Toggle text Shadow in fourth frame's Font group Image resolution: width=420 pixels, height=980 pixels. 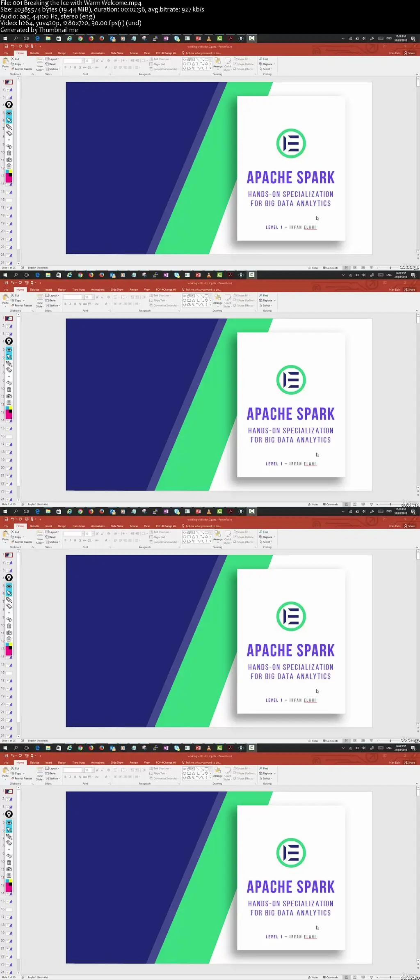coord(80,777)
